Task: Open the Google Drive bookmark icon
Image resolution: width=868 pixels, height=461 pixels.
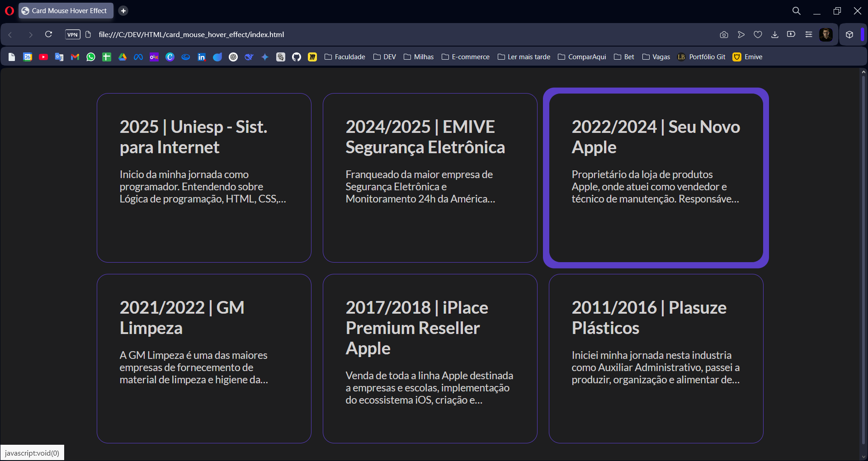Action: (123, 57)
